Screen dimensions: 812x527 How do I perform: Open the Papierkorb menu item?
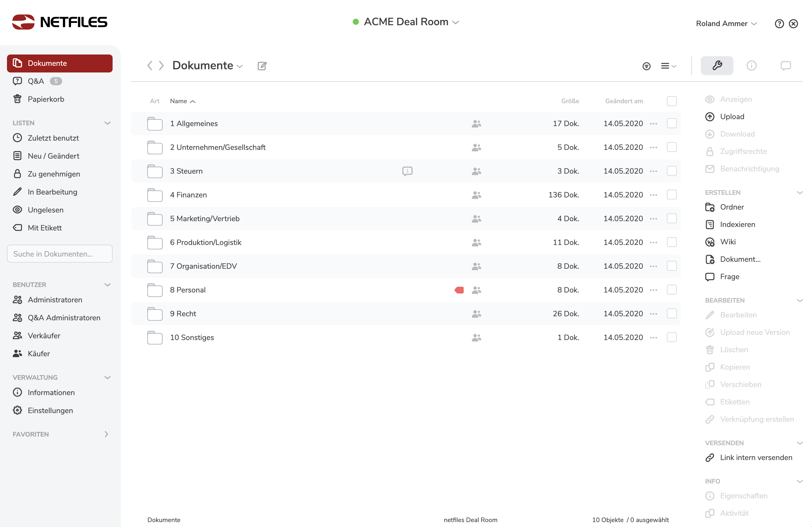(x=46, y=99)
